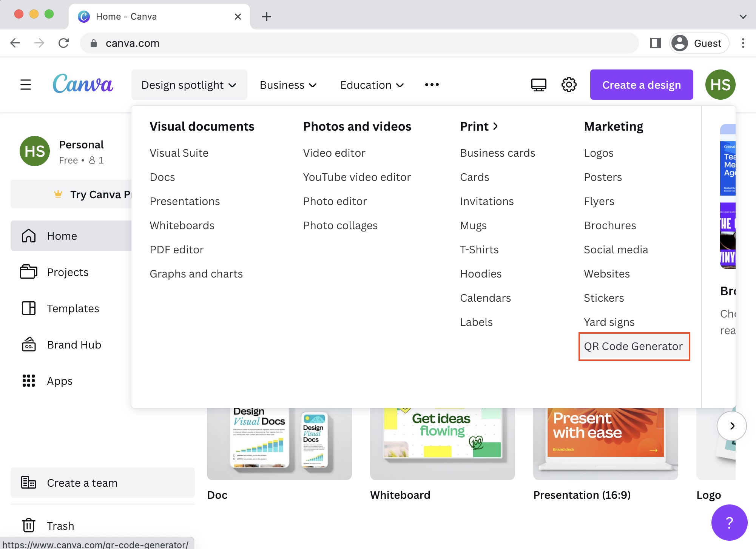Open the browser side panel icon
Viewport: 756px width, 549px height.
point(655,43)
